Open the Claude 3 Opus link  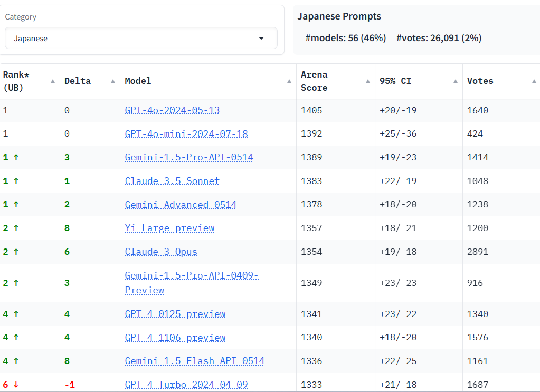[161, 252]
